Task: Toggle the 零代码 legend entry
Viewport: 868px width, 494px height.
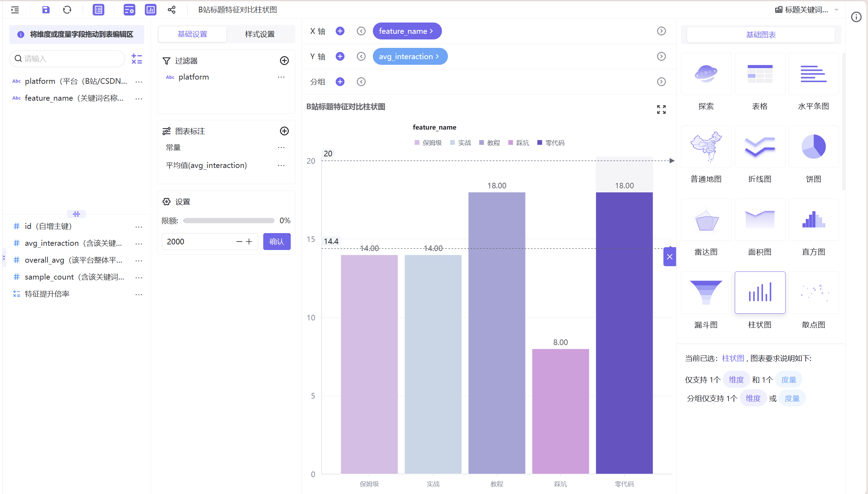Action: pyautogui.click(x=551, y=143)
